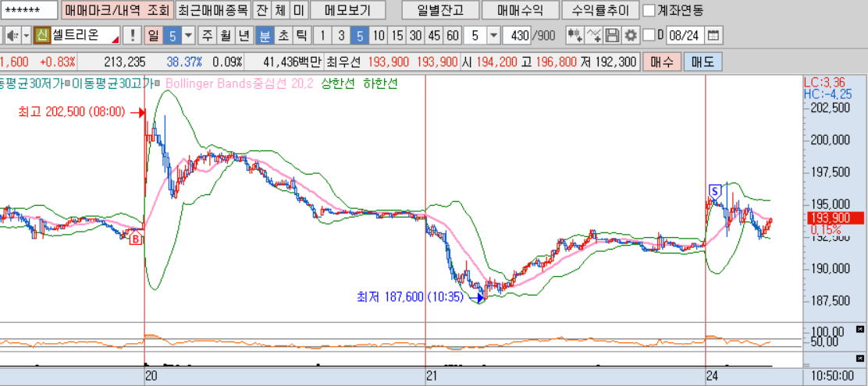Open the calendar date picker icon

click(713, 36)
